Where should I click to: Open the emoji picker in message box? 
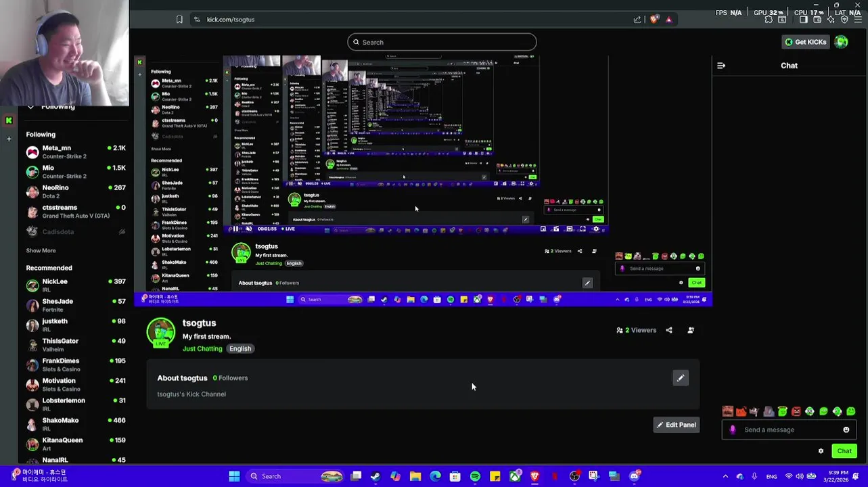click(846, 430)
